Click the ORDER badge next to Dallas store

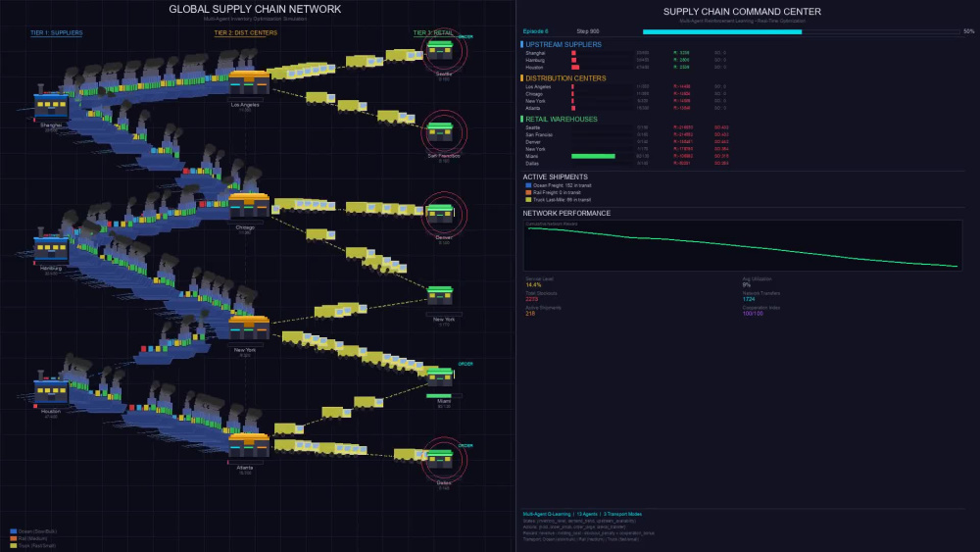point(465,446)
